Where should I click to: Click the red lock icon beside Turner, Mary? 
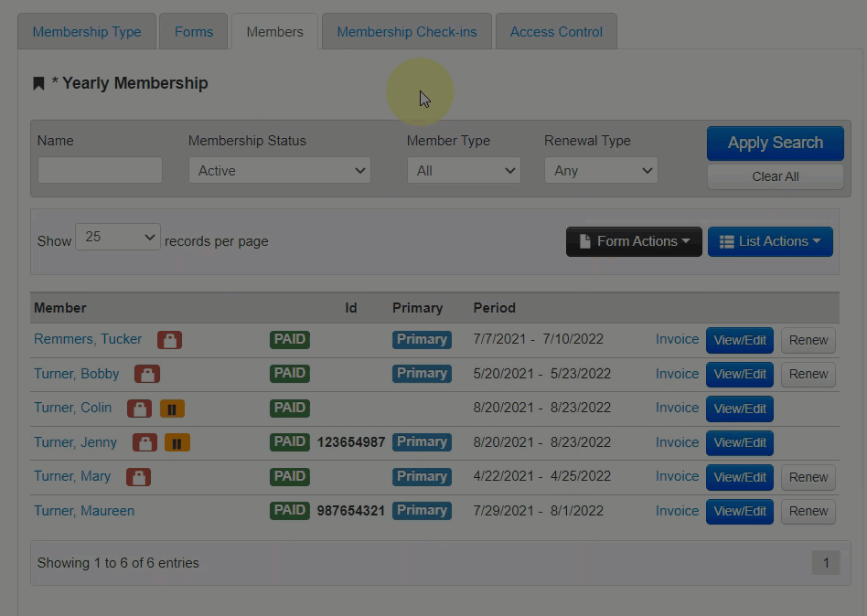coord(138,477)
